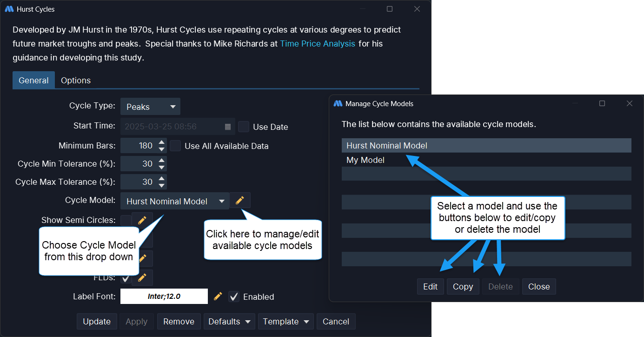Open the Cycle Type dropdown
The image size is (644, 337).
pyautogui.click(x=150, y=107)
